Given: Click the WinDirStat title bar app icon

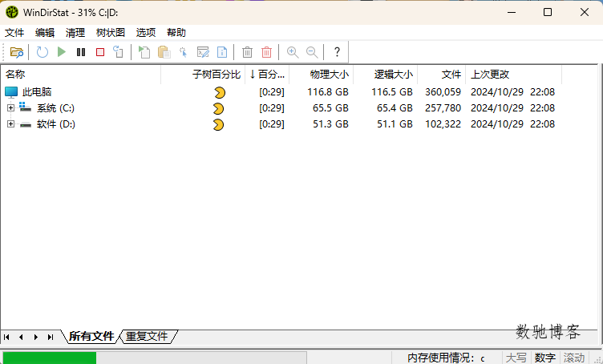Looking at the screenshot, I should tap(12, 12).
